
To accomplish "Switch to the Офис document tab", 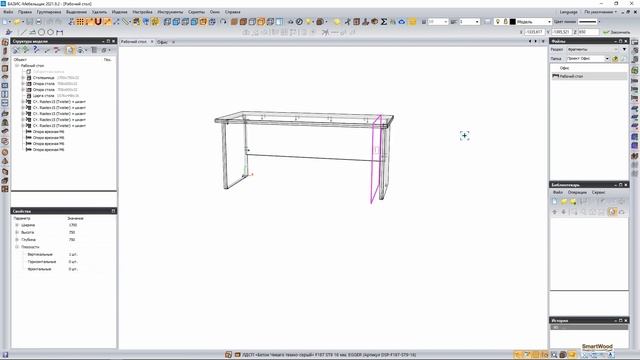I will point(162,42).
